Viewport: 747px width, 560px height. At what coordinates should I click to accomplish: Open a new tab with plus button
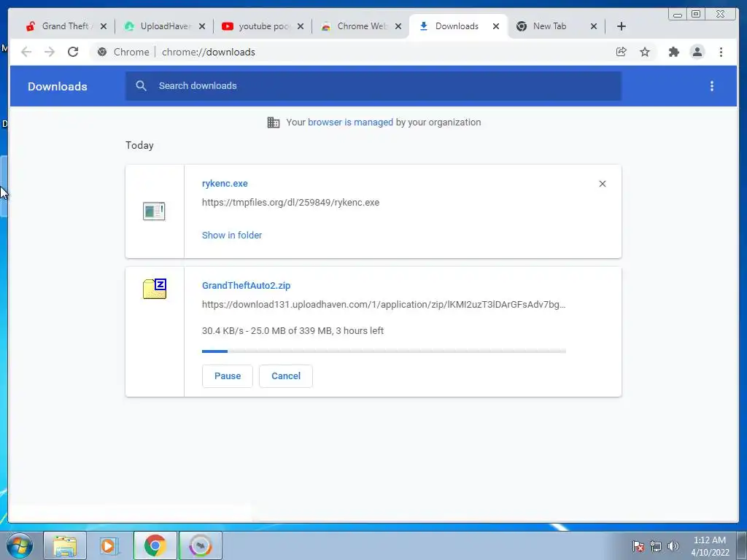(622, 26)
